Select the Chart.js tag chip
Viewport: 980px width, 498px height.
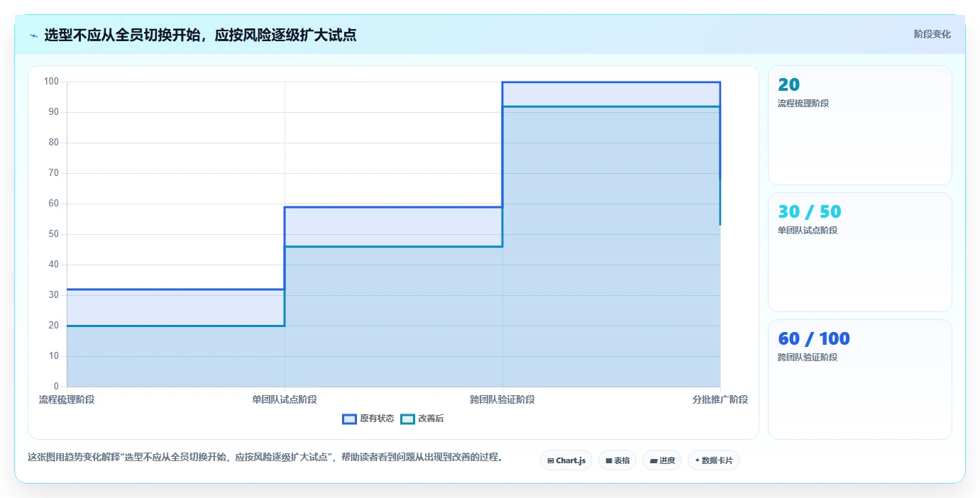pyautogui.click(x=566, y=460)
